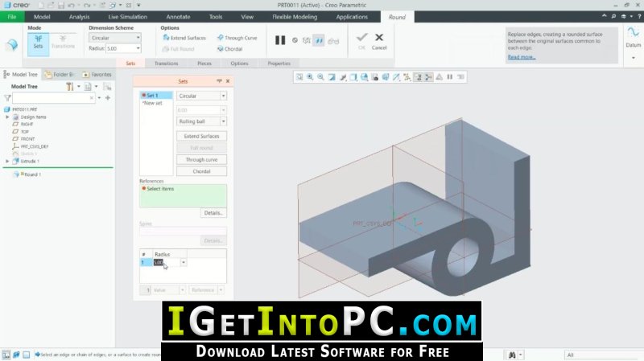
Task: Toggle spin center icon
Action: point(418,77)
